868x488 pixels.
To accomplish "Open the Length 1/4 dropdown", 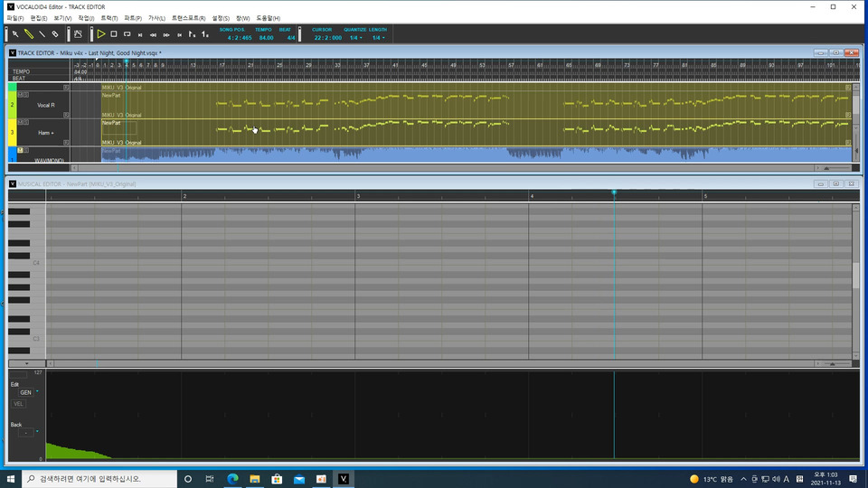I will pyautogui.click(x=378, y=38).
